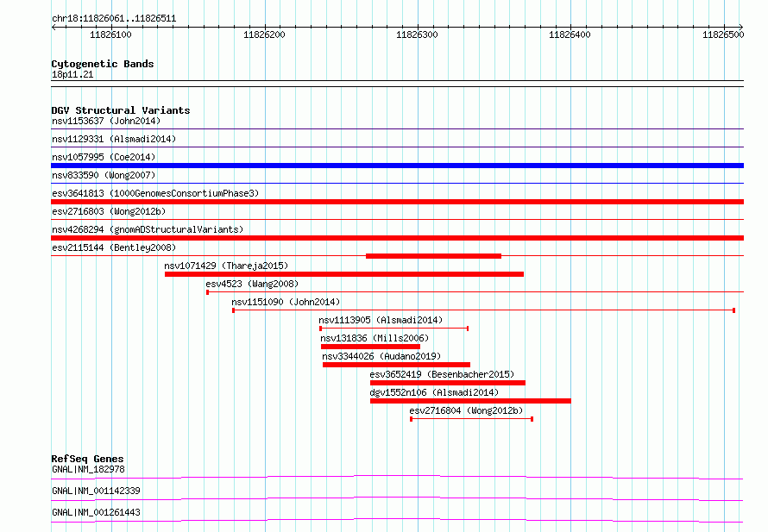Open the esv3652419 (Besenbacher2015) label
Screen dimensions: 768x532
443,374
